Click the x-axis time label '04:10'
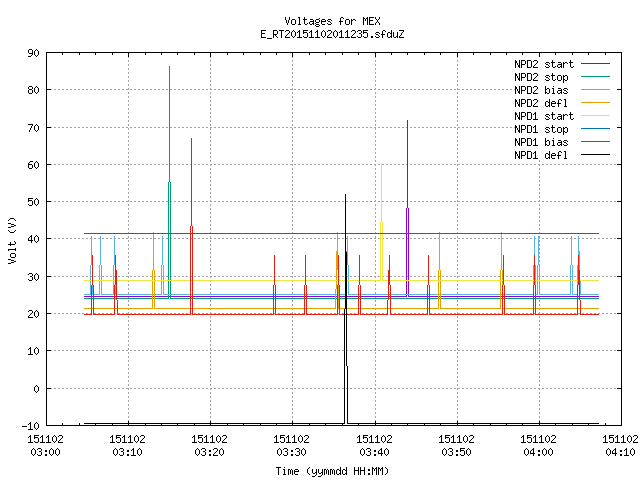 coord(620,452)
